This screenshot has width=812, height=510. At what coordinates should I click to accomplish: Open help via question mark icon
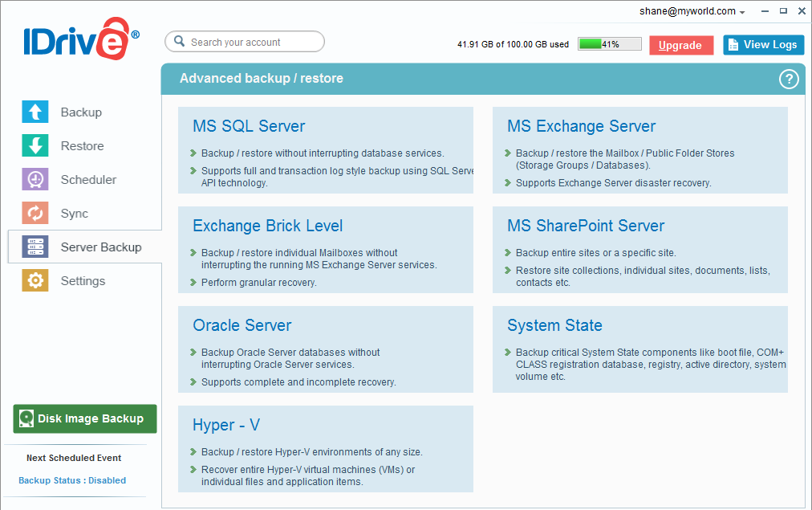click(x=789, y=80)
